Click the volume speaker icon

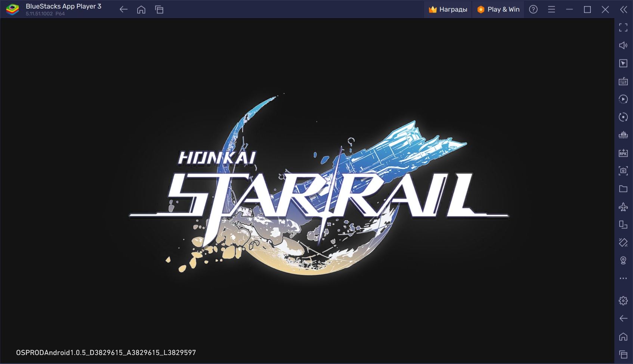coord(623,45)
